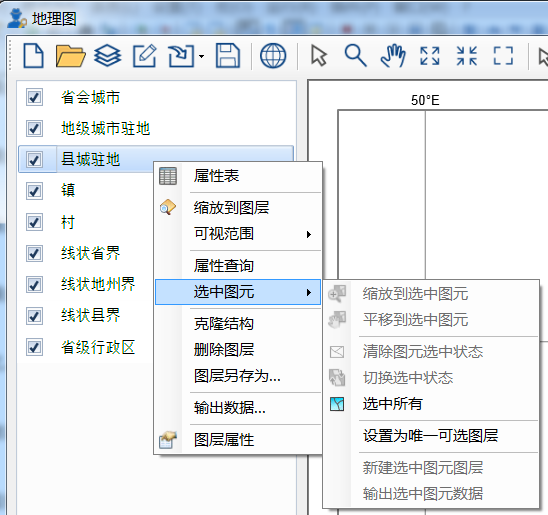Screen dimensions: 548x515
Task: Choose 输出数据... menu entry
Action: click(238, 408)
